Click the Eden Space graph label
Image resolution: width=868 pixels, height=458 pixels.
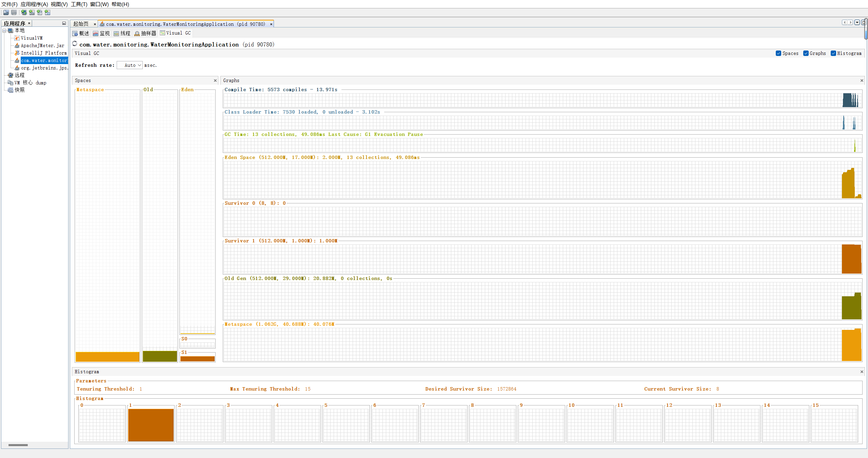[322, 157]
